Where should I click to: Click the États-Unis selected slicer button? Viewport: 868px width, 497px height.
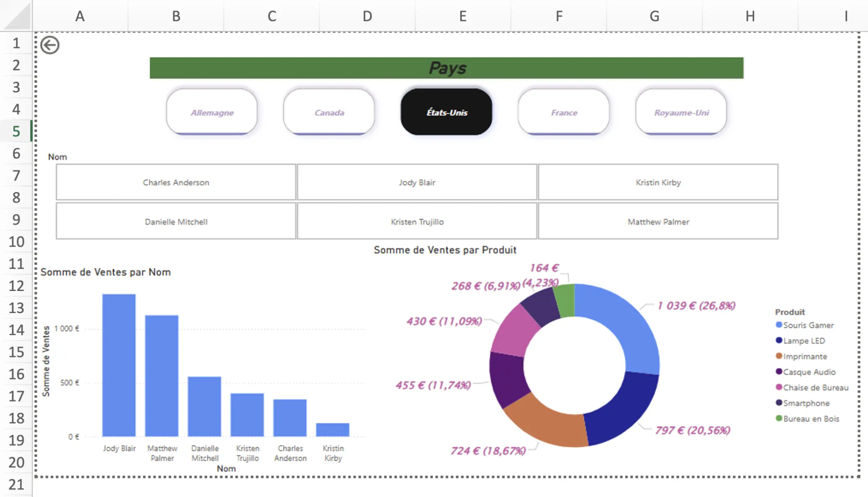coord(447,112)
